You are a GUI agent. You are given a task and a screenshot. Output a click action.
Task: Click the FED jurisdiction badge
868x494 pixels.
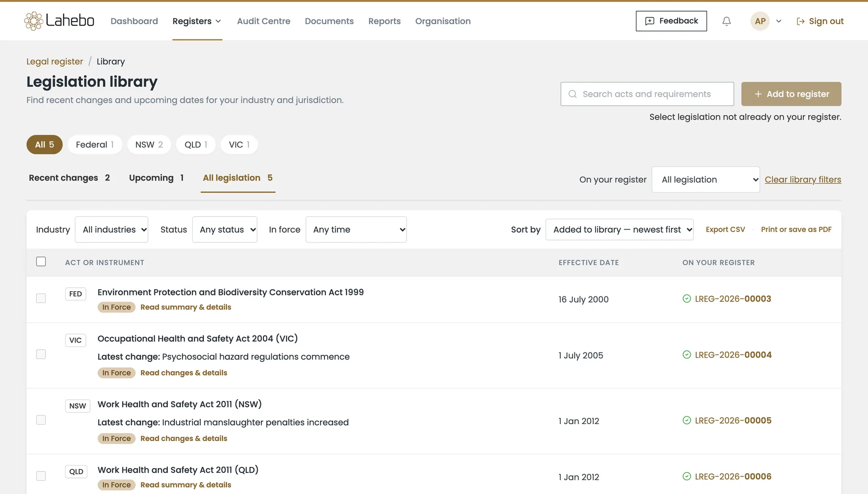pos(76,294)
